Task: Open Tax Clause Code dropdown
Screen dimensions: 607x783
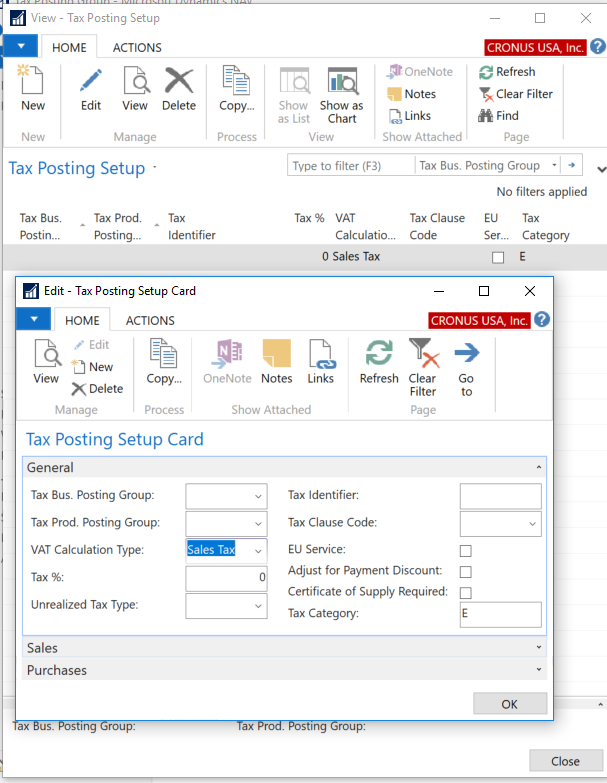Action: (533, 524)
